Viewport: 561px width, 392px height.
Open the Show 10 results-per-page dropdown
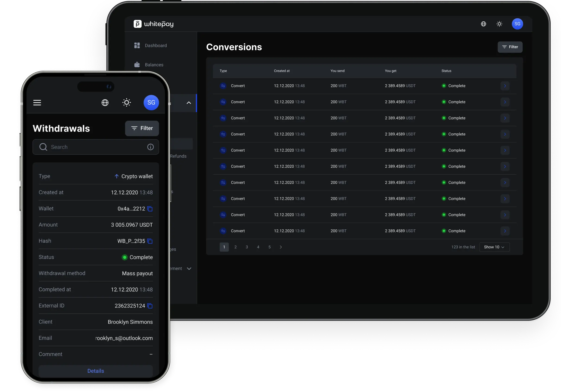pos(494,247)
